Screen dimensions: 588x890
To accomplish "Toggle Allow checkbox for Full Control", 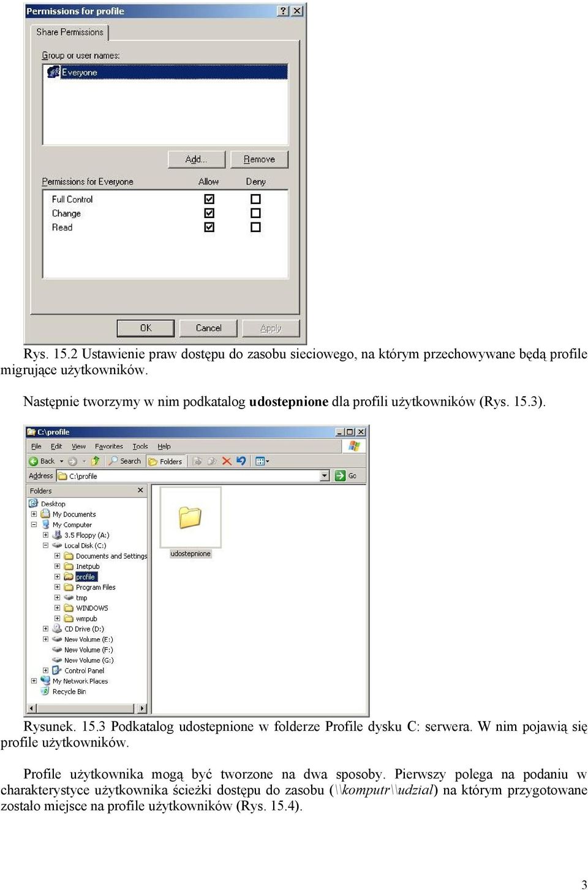I will [x=209, y=199].
